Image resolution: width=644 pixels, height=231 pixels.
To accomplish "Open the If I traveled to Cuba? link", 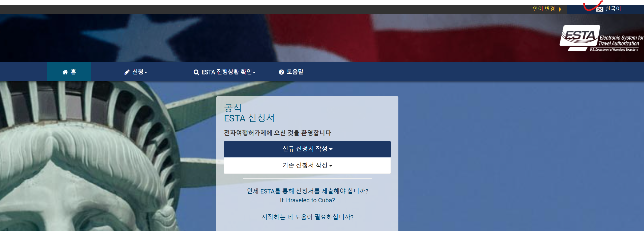I will pos(307,200).
